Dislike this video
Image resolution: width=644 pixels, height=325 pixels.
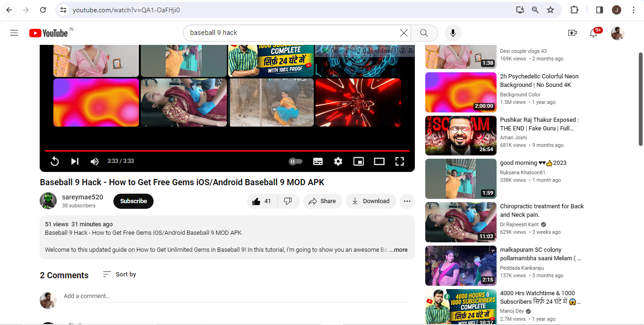pyautogui.click(x=288, y=201)
